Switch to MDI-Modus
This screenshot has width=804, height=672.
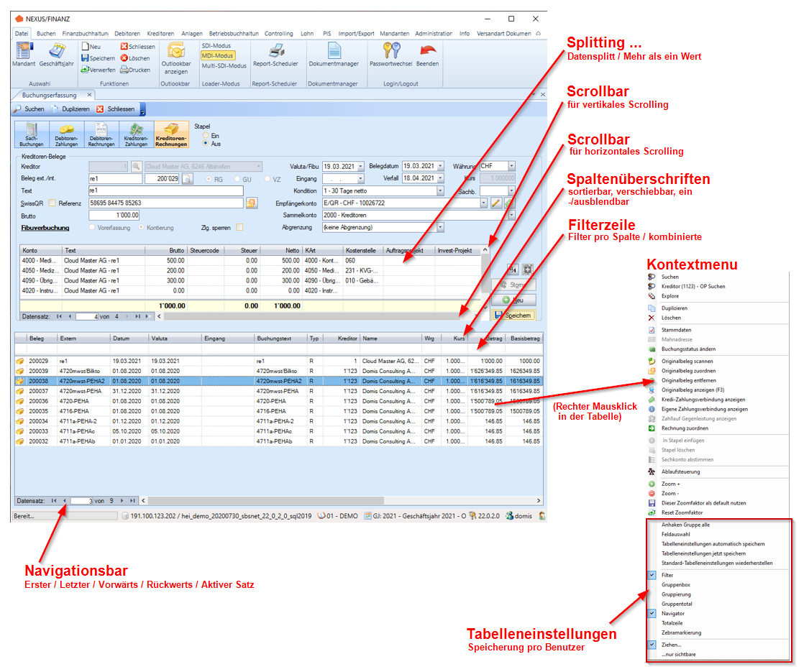(217, 55)
